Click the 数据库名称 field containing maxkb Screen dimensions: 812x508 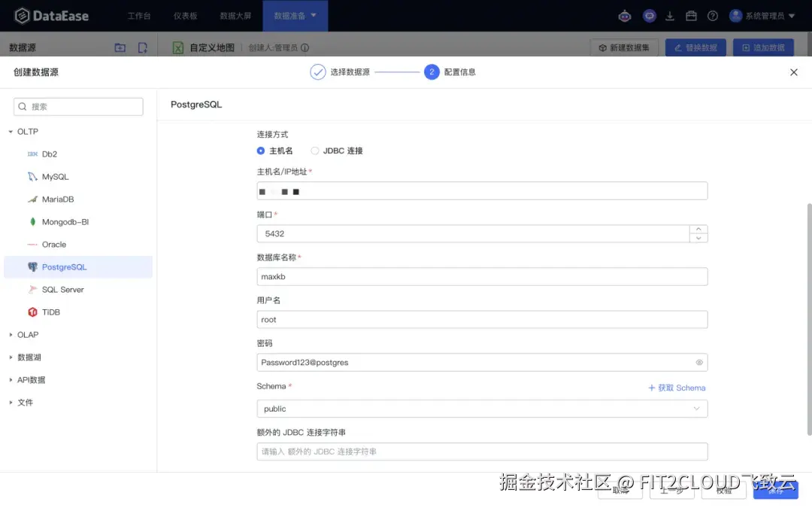coord(482,276)
